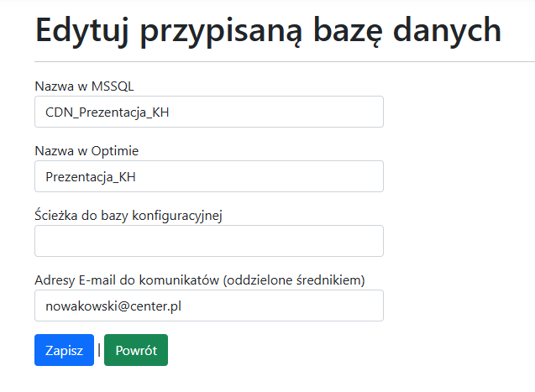535x392 pixels.
Task: Click the 'nowakowski@center.pl' email text
Action: (x=113, y=306)
